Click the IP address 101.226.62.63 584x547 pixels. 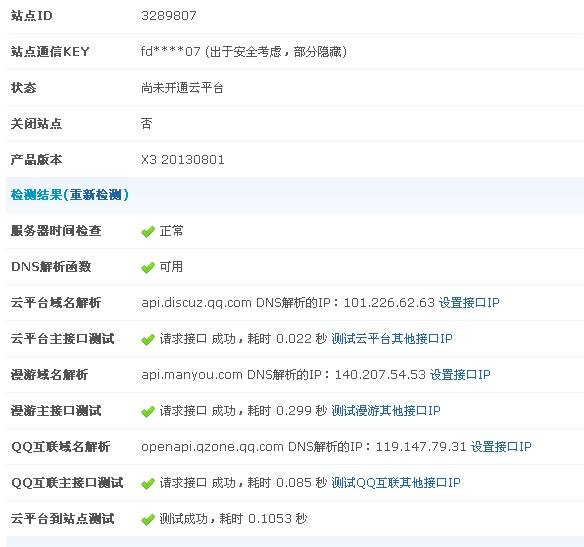pyautogui.click(x=389, y=302)
